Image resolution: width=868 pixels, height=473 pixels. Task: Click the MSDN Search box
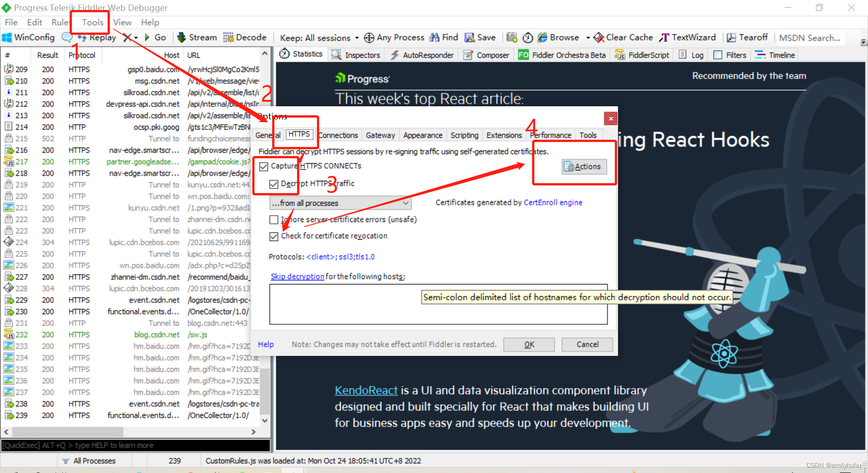810,38
